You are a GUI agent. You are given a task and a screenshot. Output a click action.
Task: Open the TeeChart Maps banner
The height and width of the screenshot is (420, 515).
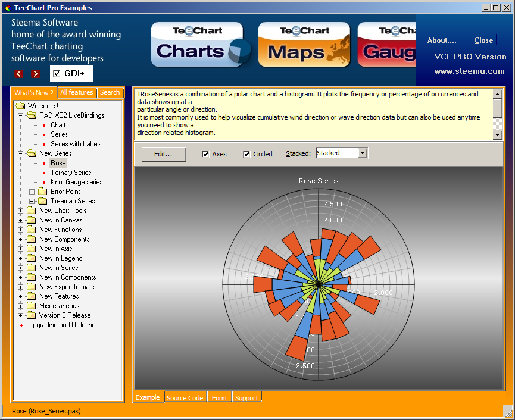[304, 45]
